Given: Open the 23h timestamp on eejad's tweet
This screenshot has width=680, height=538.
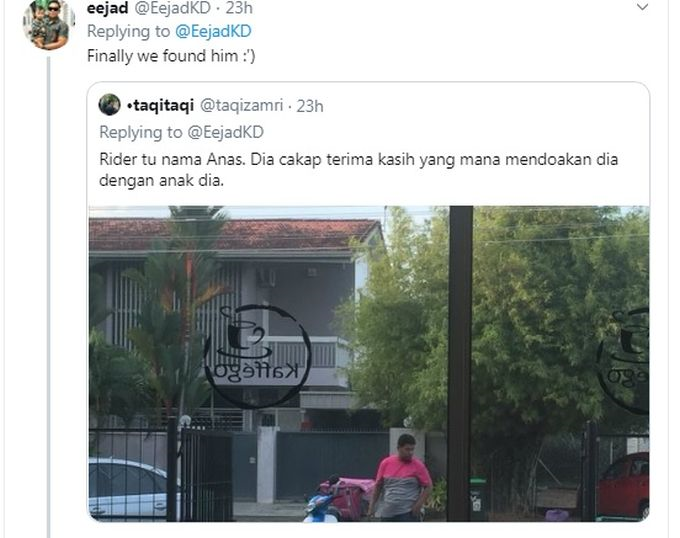Looking at the screenshot, I should [x=239, y=8].
